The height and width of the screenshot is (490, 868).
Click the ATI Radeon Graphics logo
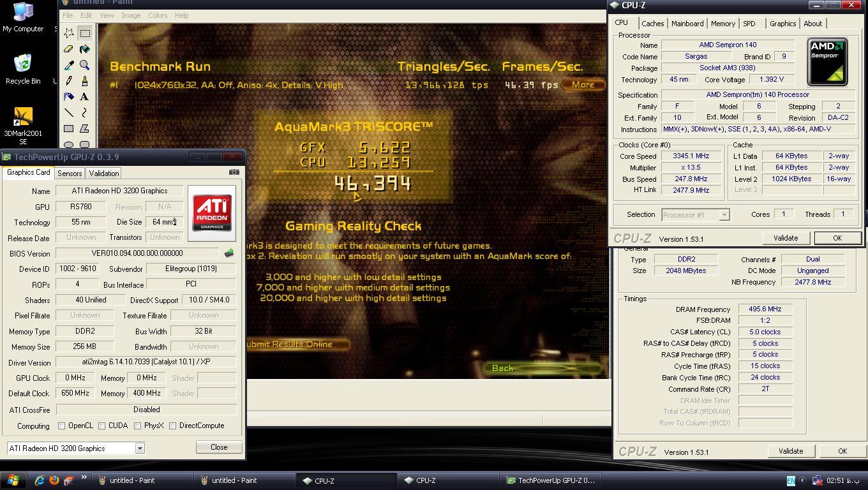pyautogui.click(x=212, y=213)
